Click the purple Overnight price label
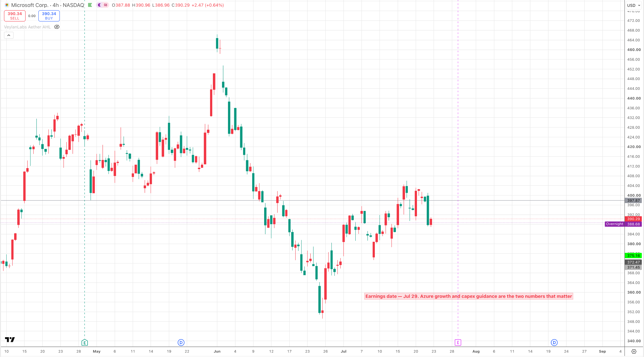The image size is (644, 357). click(614, 224)
